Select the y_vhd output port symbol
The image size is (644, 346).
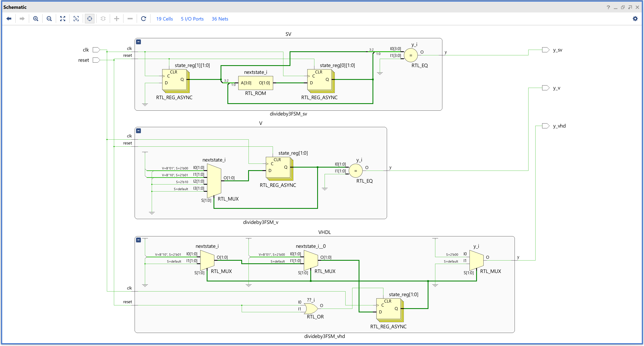(x=546, y=126)
